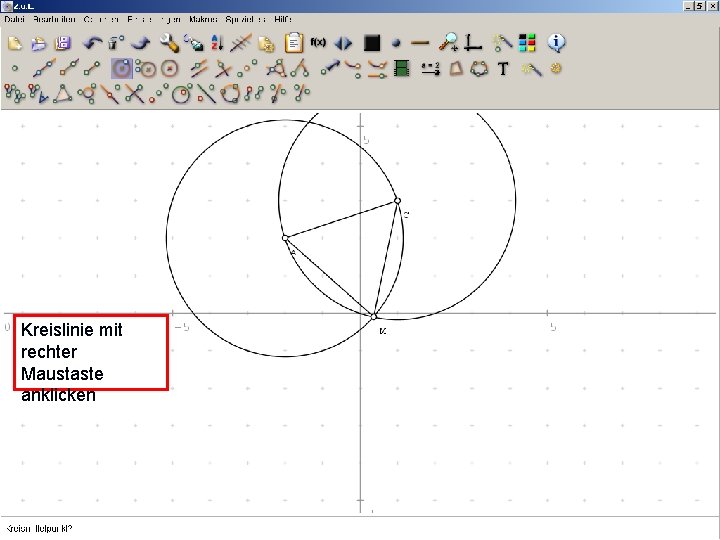This screenshot has height=540, width=720.
Task: Select the conic through five points tool
Action: tap(479, 68)
